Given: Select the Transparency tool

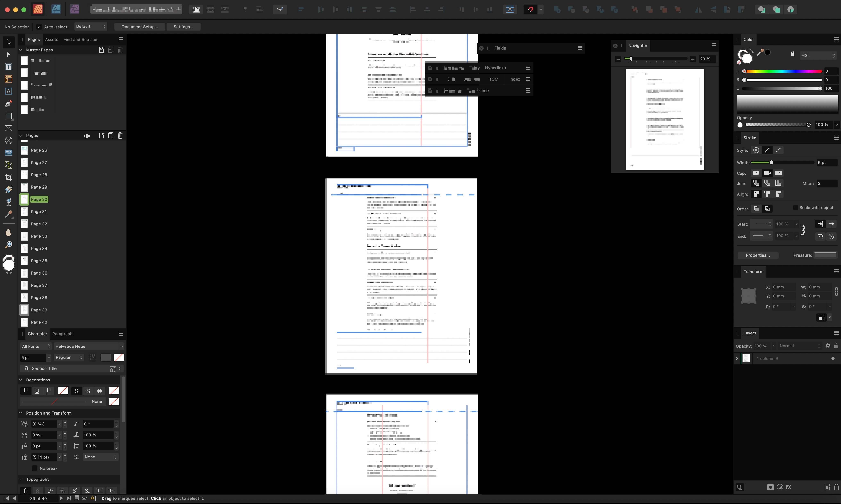Looking at the screenshot, I should click(8, 202).
